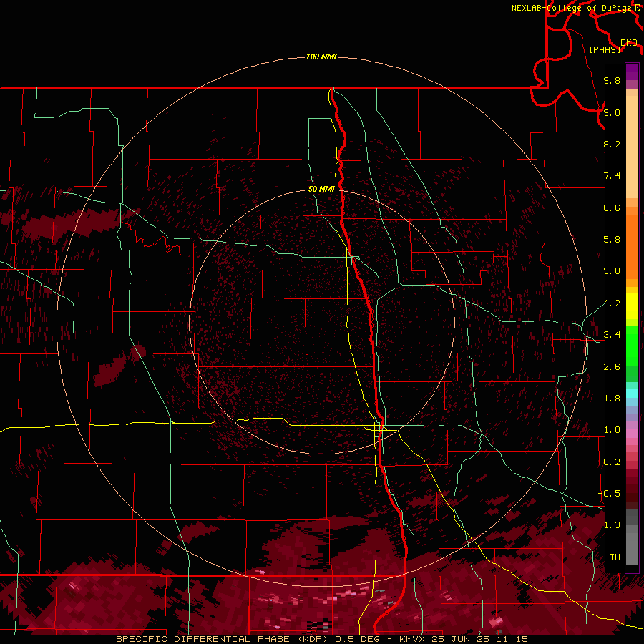Click the -1.3 legend value

609,525
